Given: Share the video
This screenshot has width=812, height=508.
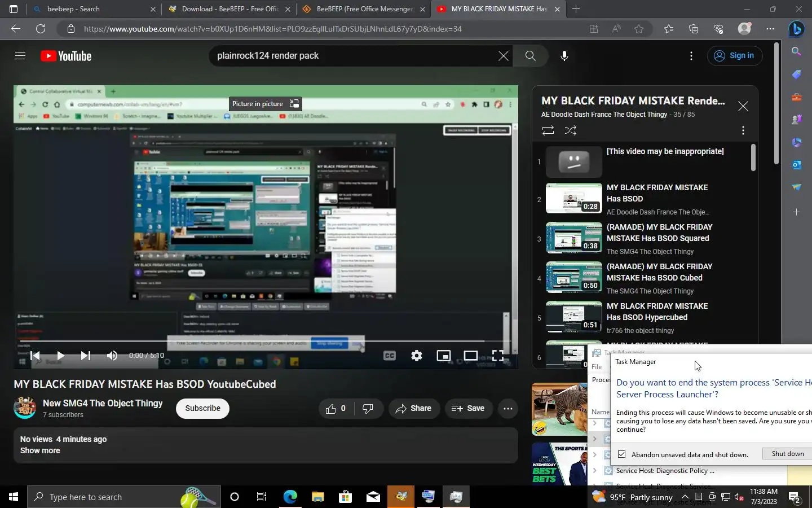Looking at the screenshot, I should pos(414,408).
